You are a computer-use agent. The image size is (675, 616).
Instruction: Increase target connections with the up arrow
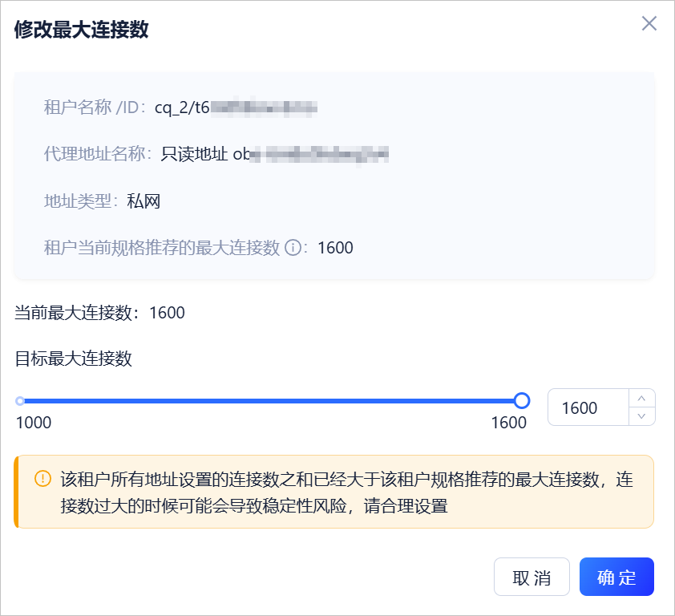click(x=641, y=399)
